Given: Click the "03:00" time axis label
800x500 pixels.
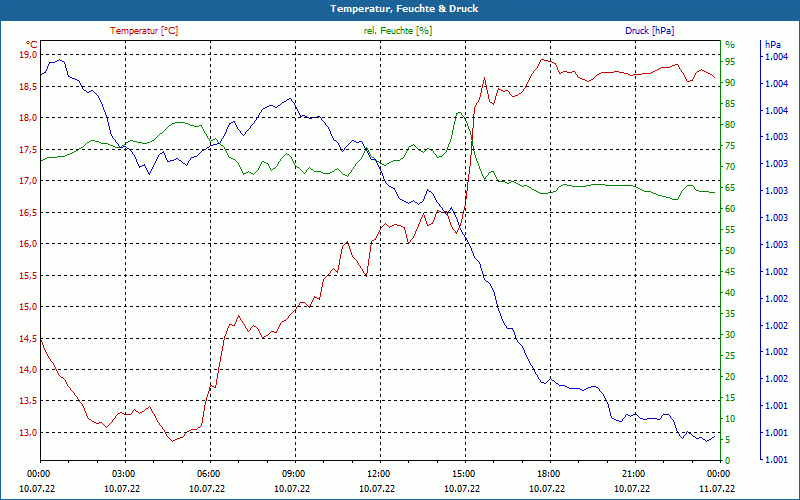Looking at the screenshot, I should [122, 473].
